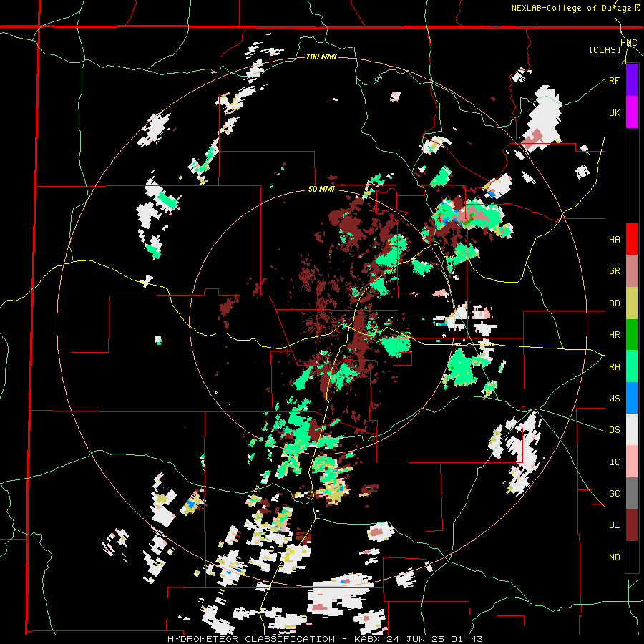Viewport: 644px width, 644px height.
Task: Click the BD olive yellow legend swatch
Action: coord(632,303)
